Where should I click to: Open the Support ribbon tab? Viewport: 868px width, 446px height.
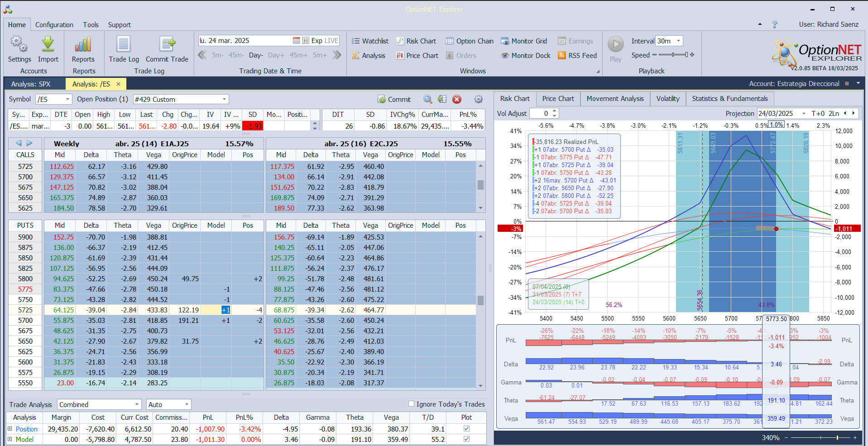(120, 25)
